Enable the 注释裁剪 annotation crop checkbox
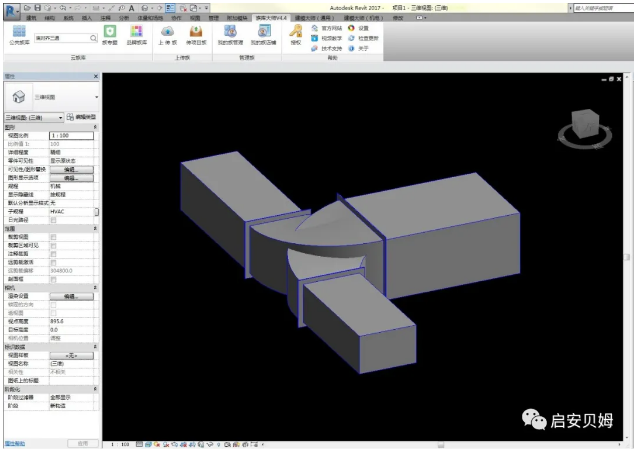The height and width of the screenshot is (458, 641). click(x=53, y=255)
